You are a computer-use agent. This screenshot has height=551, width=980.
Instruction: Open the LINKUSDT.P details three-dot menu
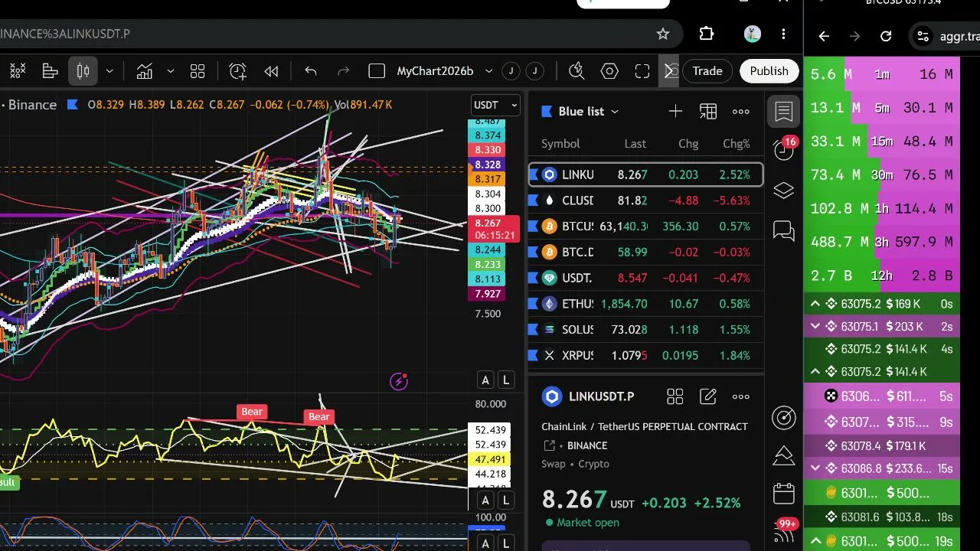pos(741,396)
